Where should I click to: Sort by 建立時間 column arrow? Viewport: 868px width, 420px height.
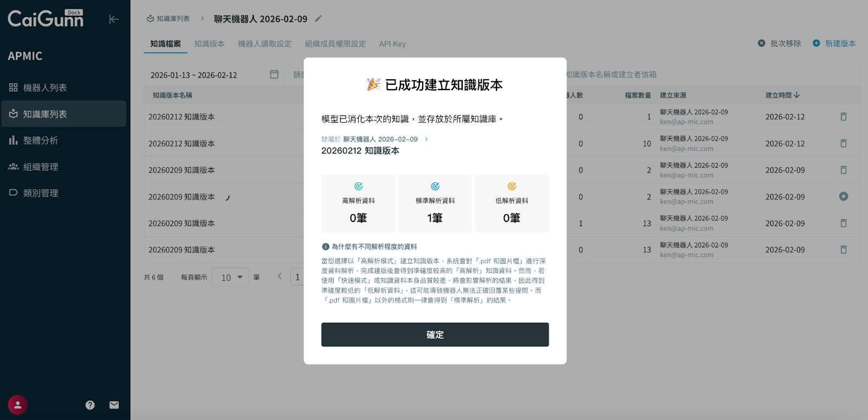click(x=796, y=95)
